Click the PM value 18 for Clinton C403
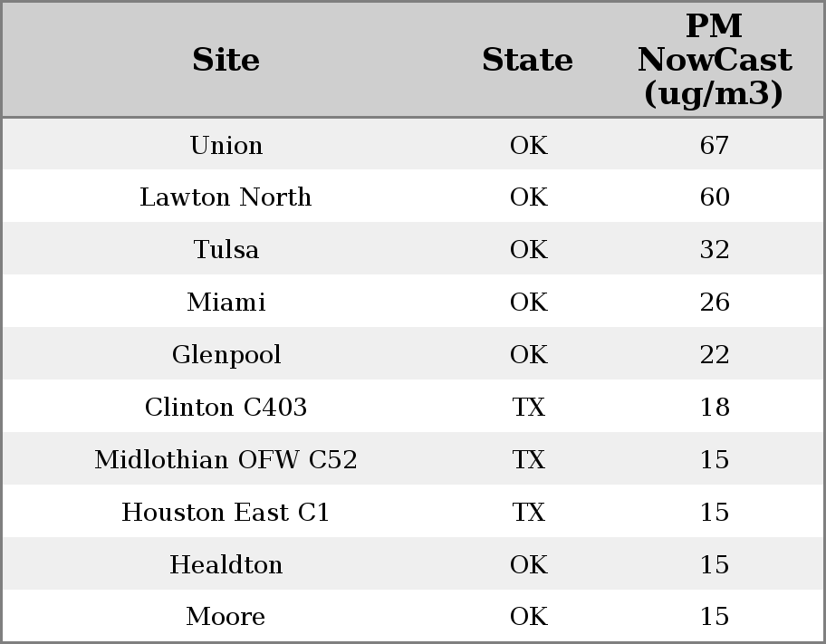 (715, 407)
